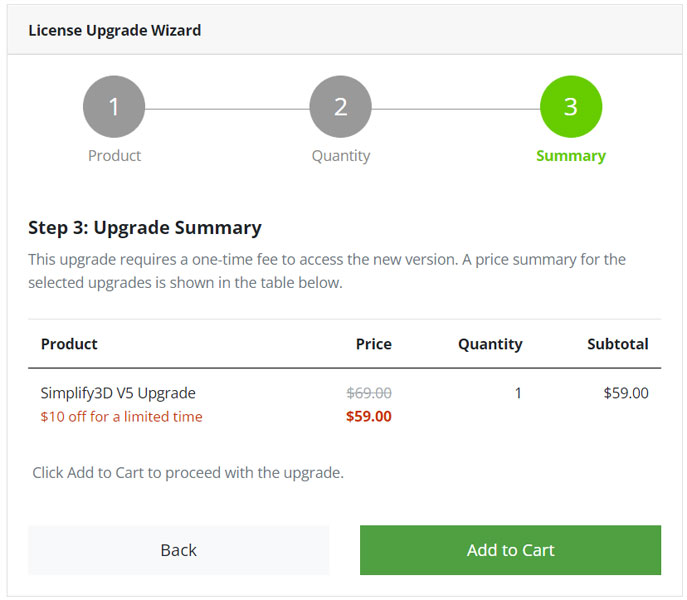Viewport: 687px width, 600px height.
Task: Click the Simplify3D V5 Upgrade product name
Action: pos(118,393)
